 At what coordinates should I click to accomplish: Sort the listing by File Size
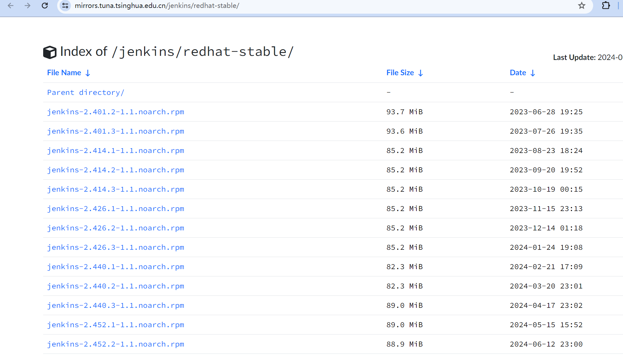coord(405,73)
